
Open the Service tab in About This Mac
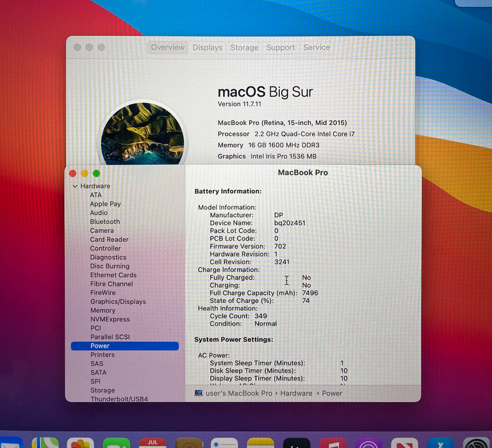click(316, 47)
